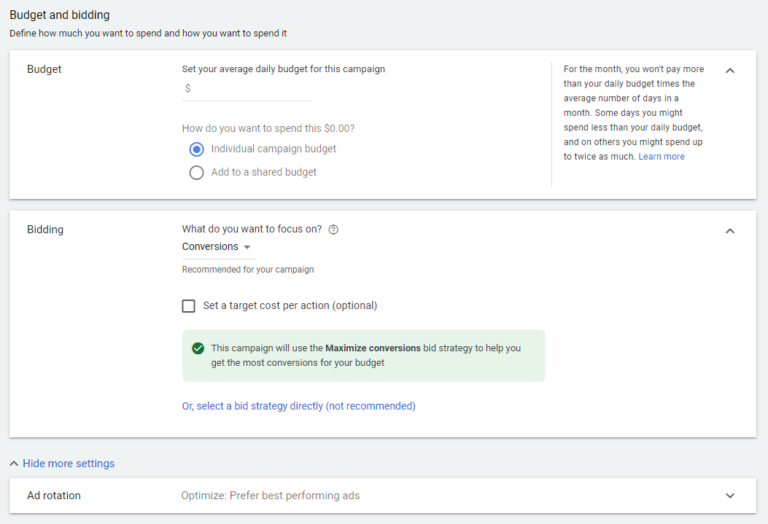
Task: Click Hide more settings link
Action: click(69, 463)
